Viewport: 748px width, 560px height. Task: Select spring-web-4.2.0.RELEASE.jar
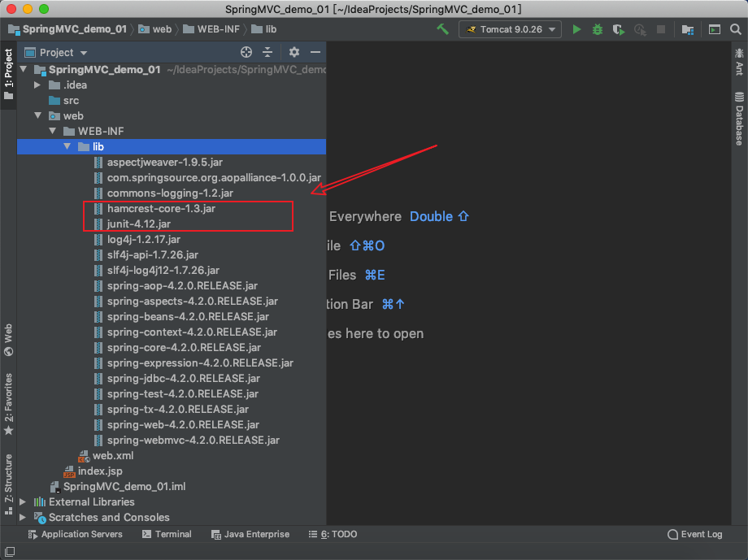click(177, 424)
